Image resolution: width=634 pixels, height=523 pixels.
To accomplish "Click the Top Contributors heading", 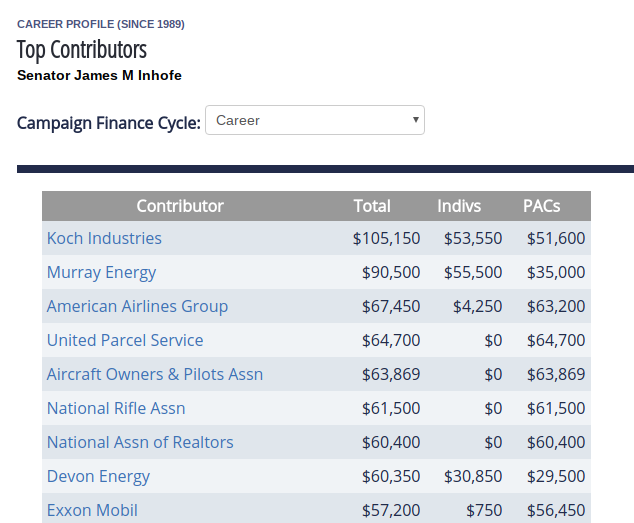I will (x=82, y=50).
